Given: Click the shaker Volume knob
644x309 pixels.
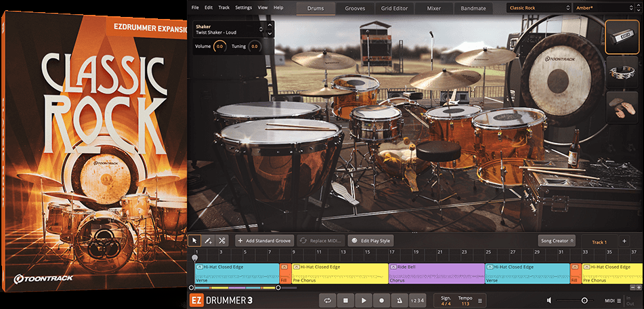Looking at the screenshot, I should click(219, 47).
